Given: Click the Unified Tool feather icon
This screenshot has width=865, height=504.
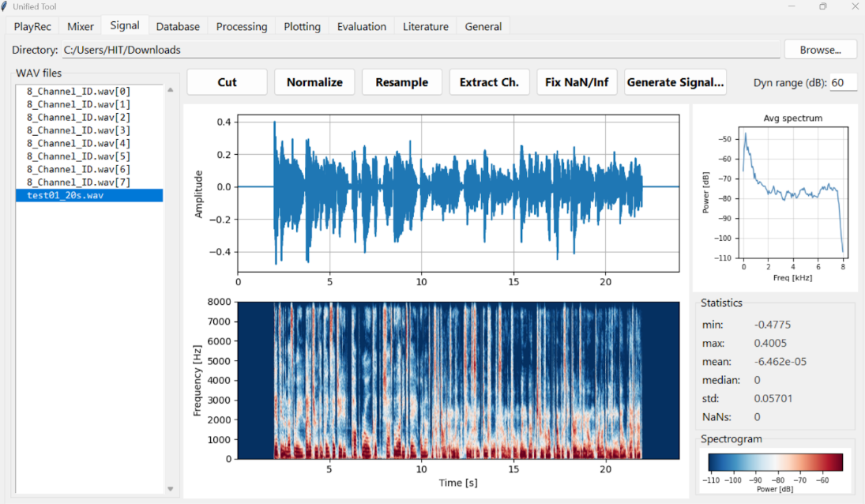Looking at the screenshot, I should tap(5, 6).
